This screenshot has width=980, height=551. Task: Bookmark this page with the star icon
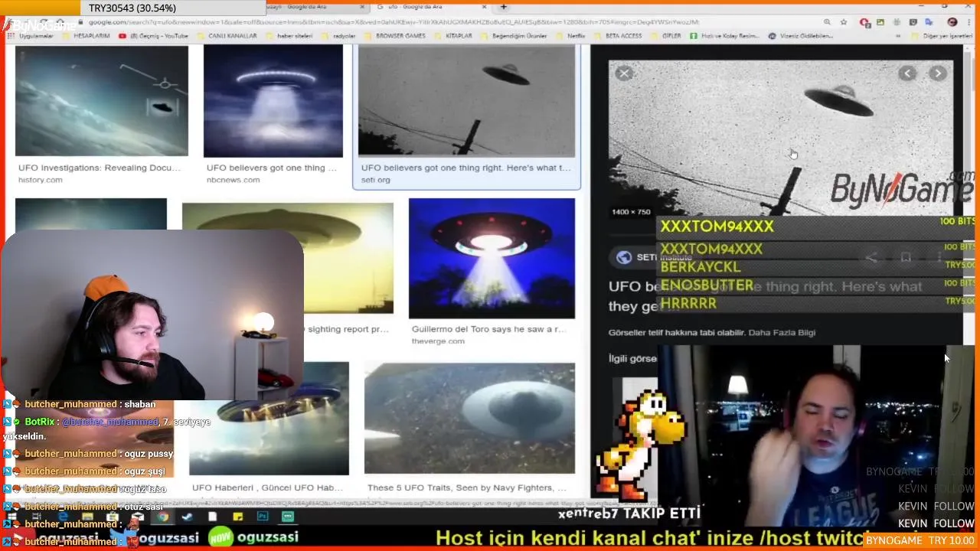(x=843, y=22)
